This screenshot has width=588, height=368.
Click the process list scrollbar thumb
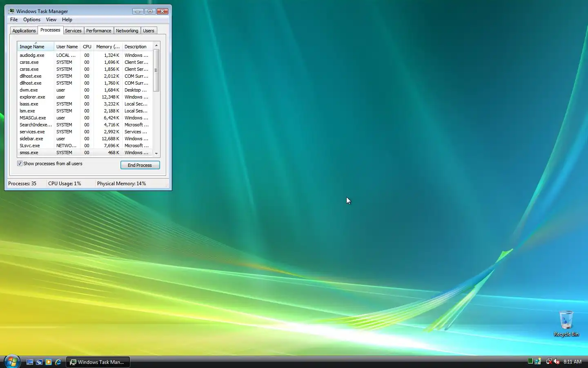click(x=156, y=70)
